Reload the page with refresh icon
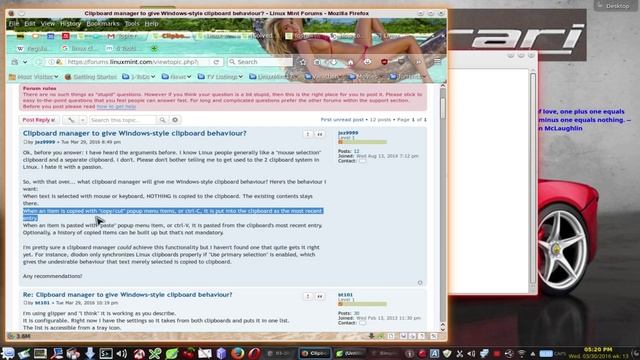Viewport: 640px width, 360px height. (216, 62)
